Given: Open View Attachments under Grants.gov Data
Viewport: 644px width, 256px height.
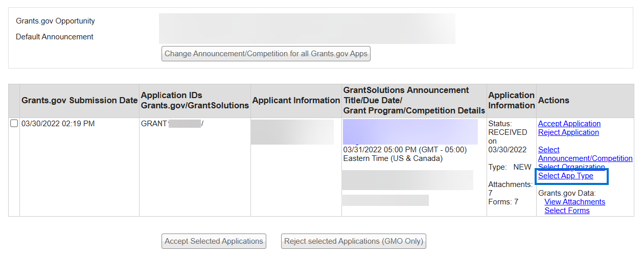Looking at the screenshot, I should 575,202.
